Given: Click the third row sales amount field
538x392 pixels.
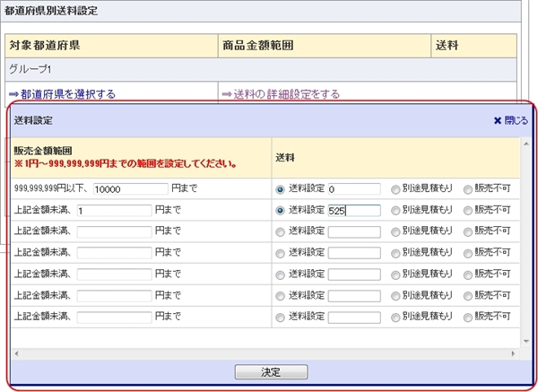Looking at the screenshot, I should coord(114,231).
